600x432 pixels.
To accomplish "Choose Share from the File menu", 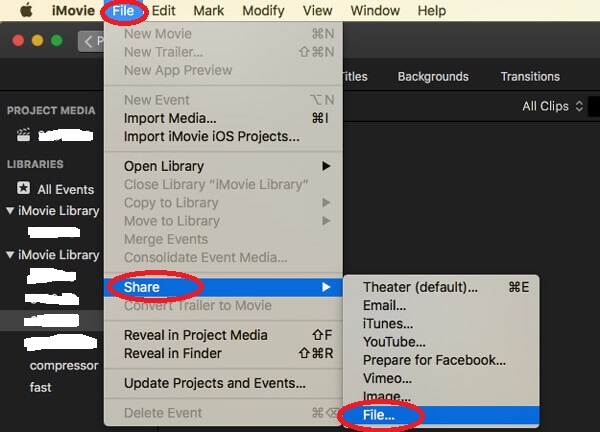I will point(141,288).
